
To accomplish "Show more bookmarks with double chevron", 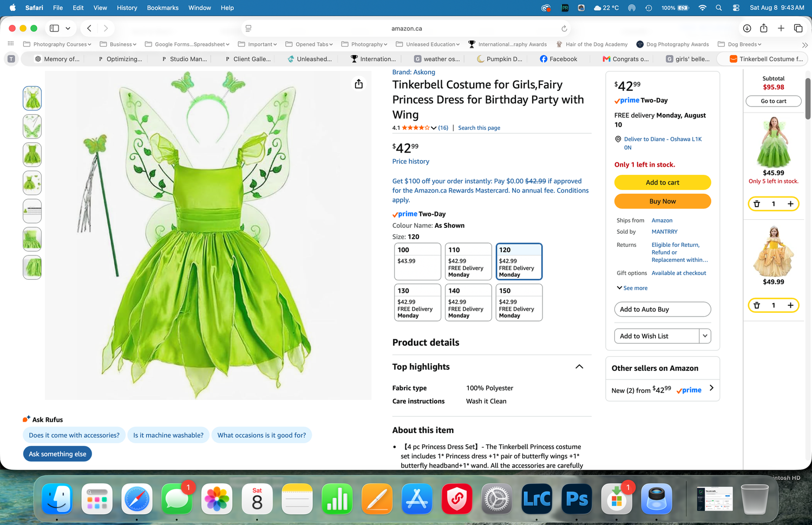I will [x=805, y=45].
